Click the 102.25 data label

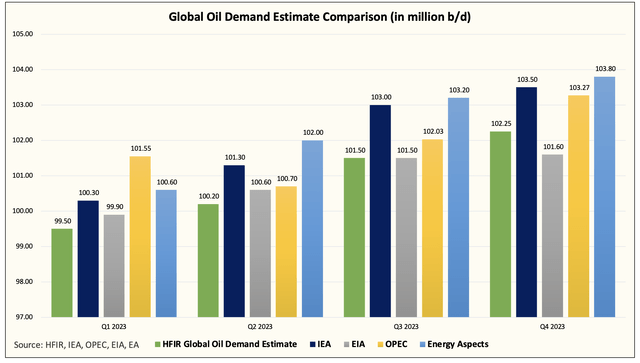click(501, 123)
